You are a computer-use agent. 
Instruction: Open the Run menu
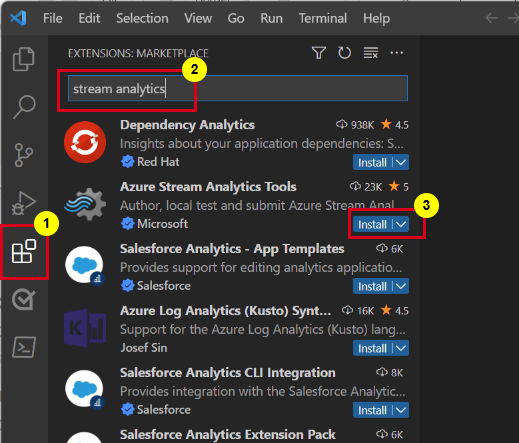tap(271, 18)
